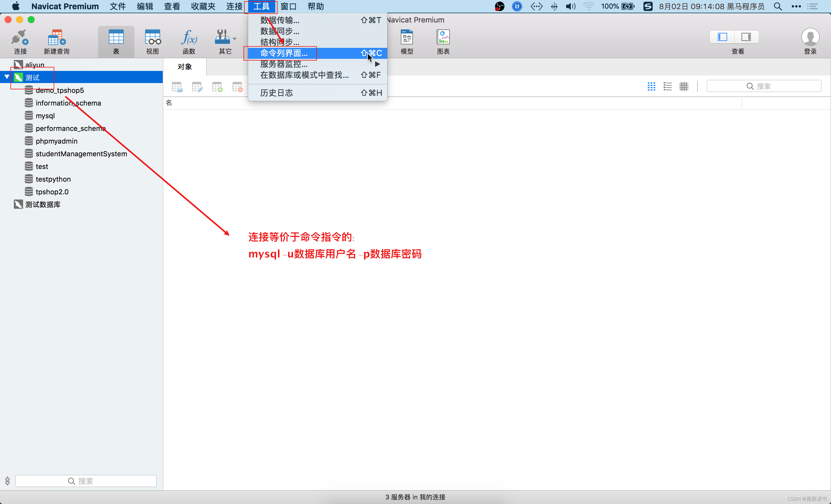Switch to icon grid view

click(x=651, y=86)
